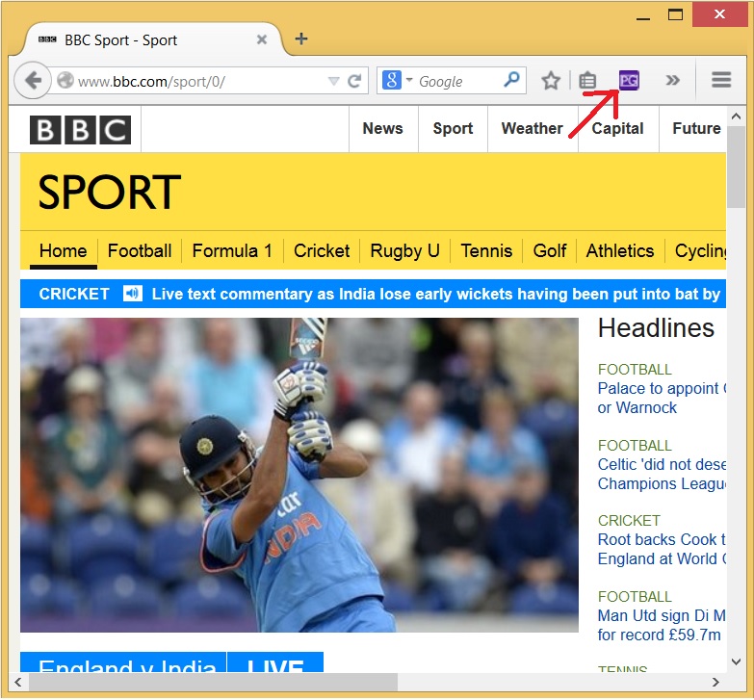Show bookmarks list icon
Image resolution: width=754 pixels, height=700 pixels.
(587, 80)
